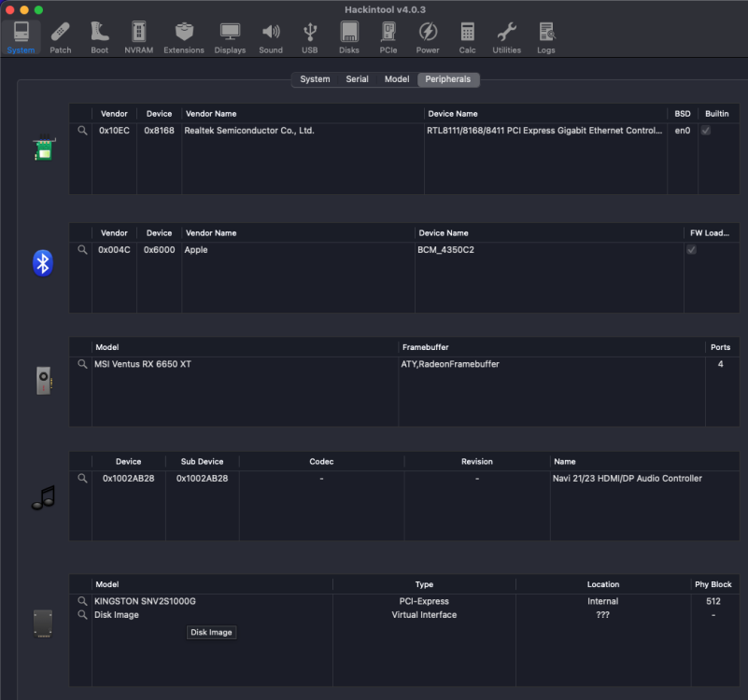The height and width of the screenshot is (700, 748).
Task: Switch to the Serial sub-tab
Action: coord(357,79)
